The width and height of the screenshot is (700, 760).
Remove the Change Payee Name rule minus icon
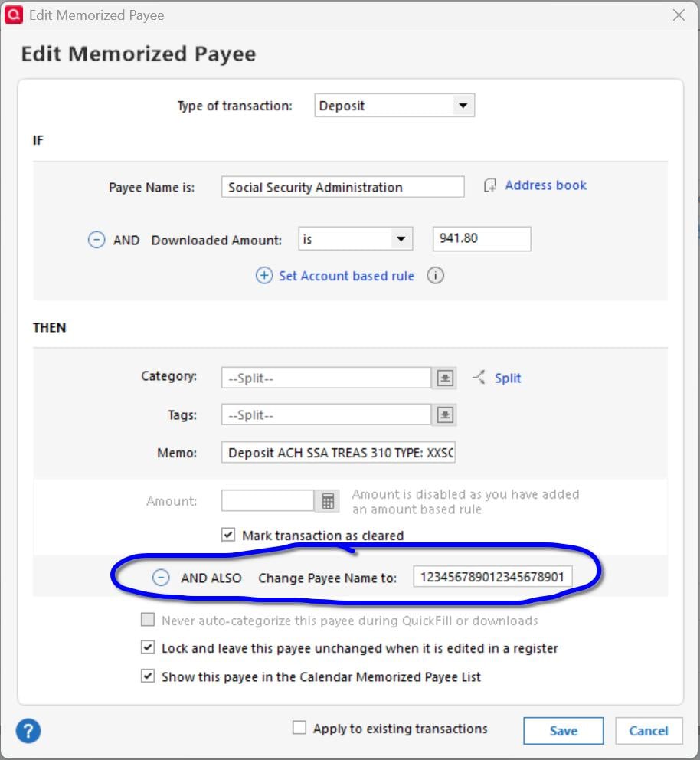(x=161, y=578)
